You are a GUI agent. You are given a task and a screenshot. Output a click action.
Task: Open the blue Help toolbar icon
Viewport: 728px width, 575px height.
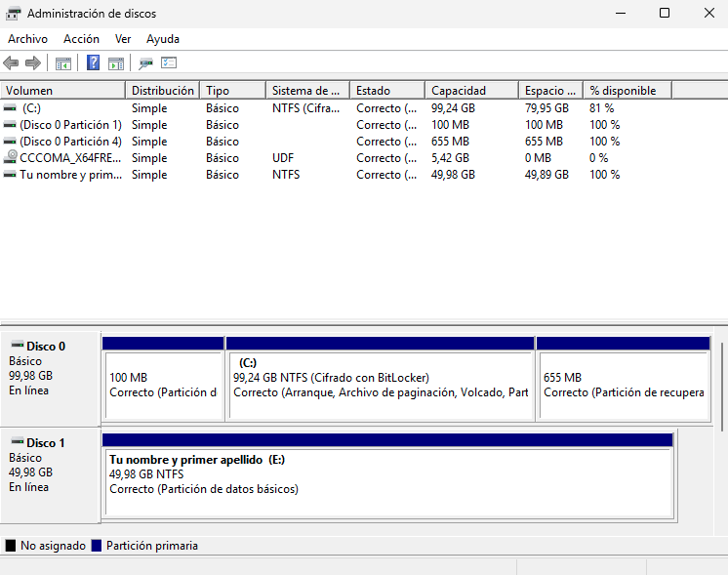coord(93,62)
